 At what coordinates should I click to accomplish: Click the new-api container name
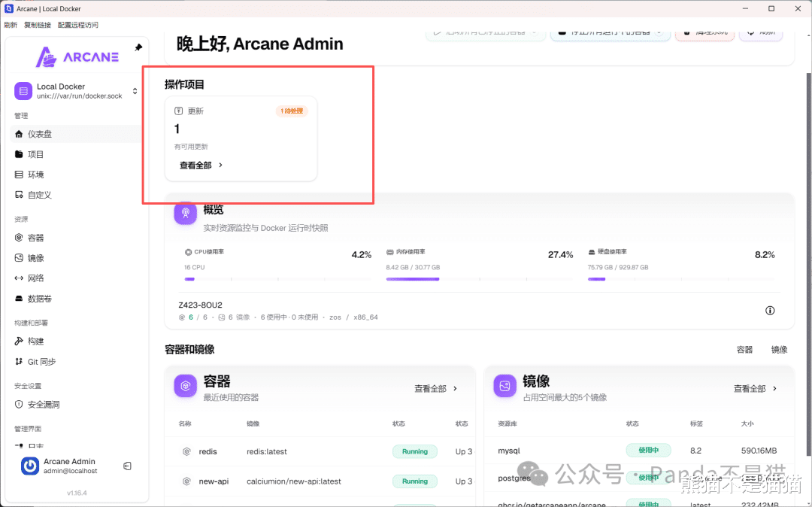(214, 481)
